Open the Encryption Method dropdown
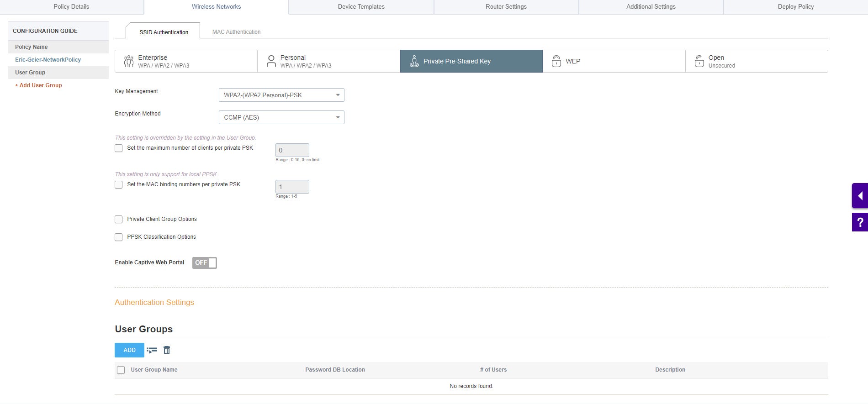Screen dimensions: 868x404 (x=281, y=117)
